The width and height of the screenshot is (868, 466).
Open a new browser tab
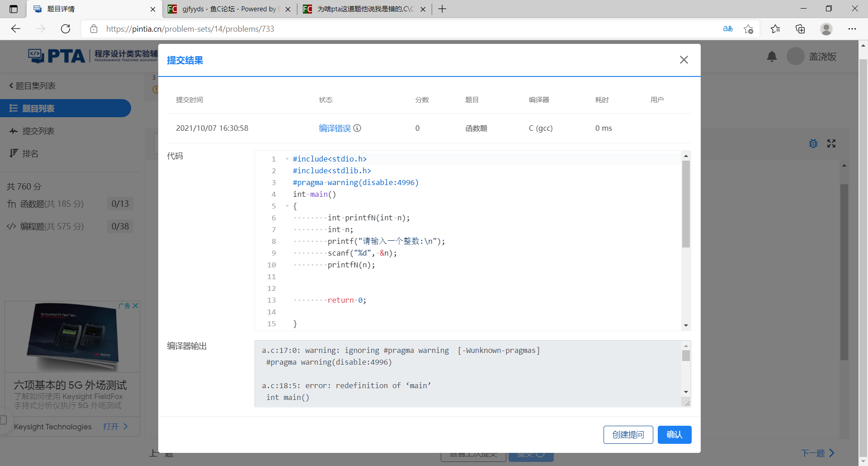click(442, 9)
